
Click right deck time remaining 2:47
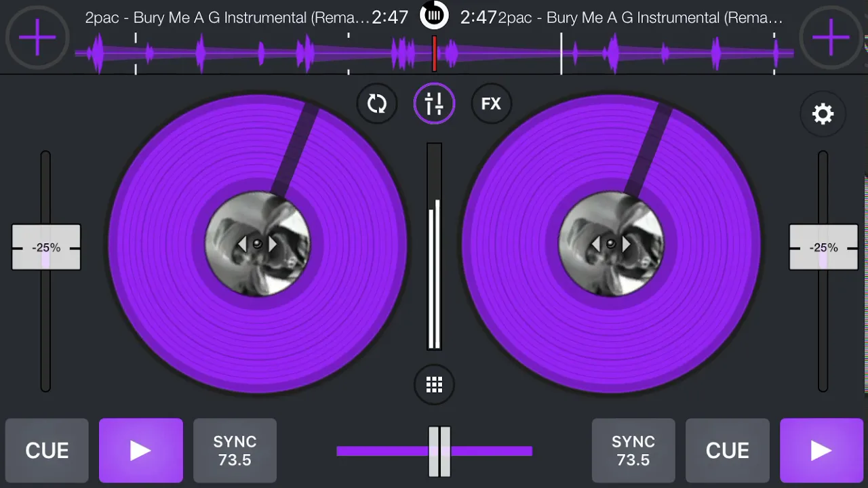[479, 18]
